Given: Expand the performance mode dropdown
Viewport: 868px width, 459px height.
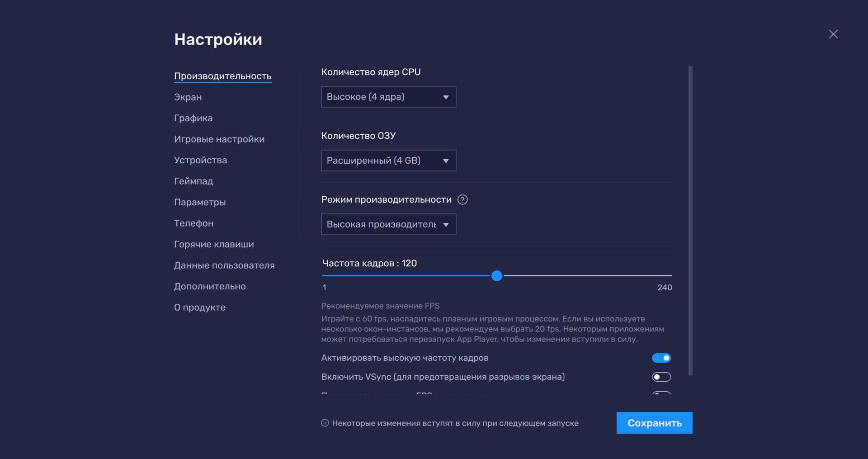Looking at the screenshot, I should [x=388, y=224].
